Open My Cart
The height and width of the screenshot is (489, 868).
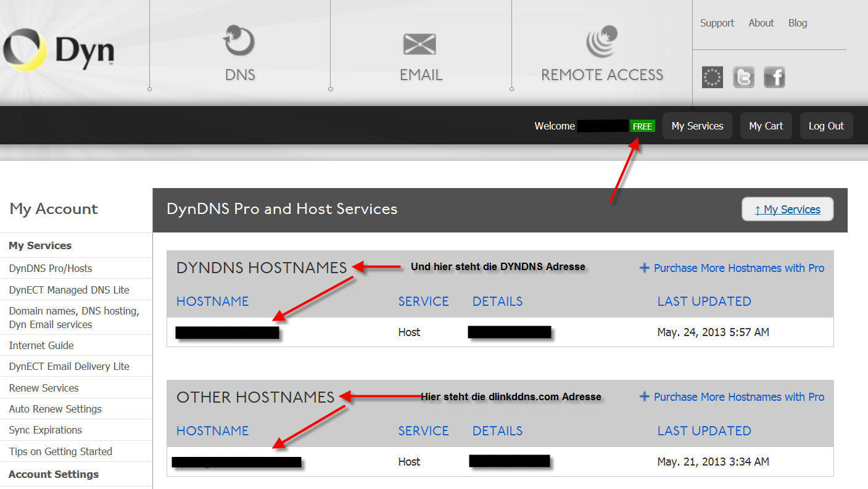click(x=766, y=126)
